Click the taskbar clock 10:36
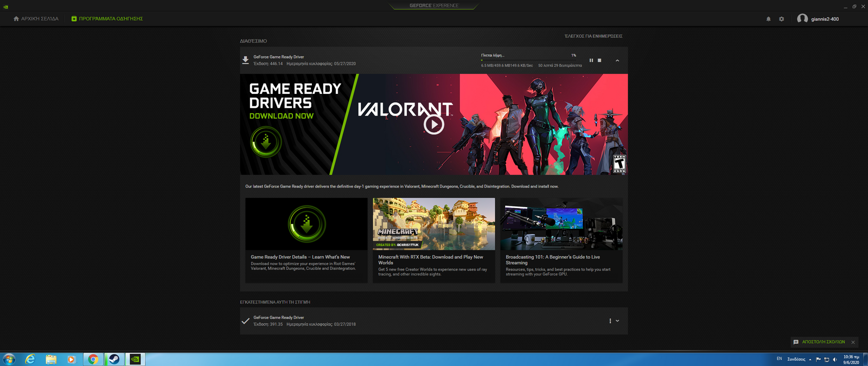Screen dimensions: 868x366 point(851,359)
